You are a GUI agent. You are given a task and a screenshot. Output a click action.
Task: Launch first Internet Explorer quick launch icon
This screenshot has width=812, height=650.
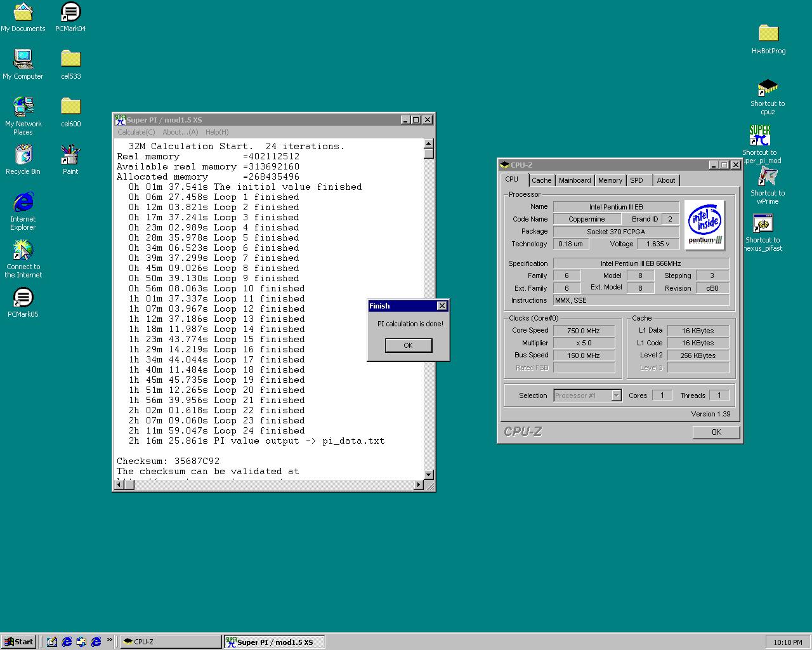coord(67,642)
